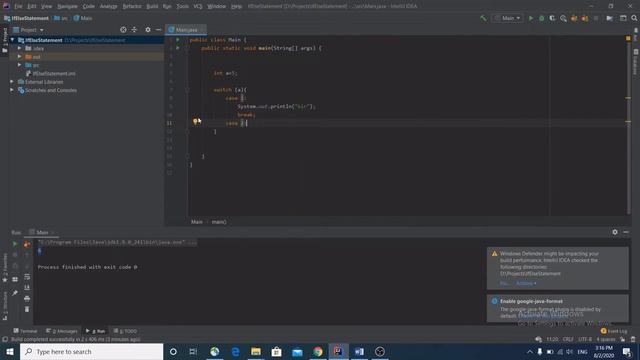Click the yellow intention lightbulb on line 11
This screenshot has width=640, height=360.
coord(196,121)
